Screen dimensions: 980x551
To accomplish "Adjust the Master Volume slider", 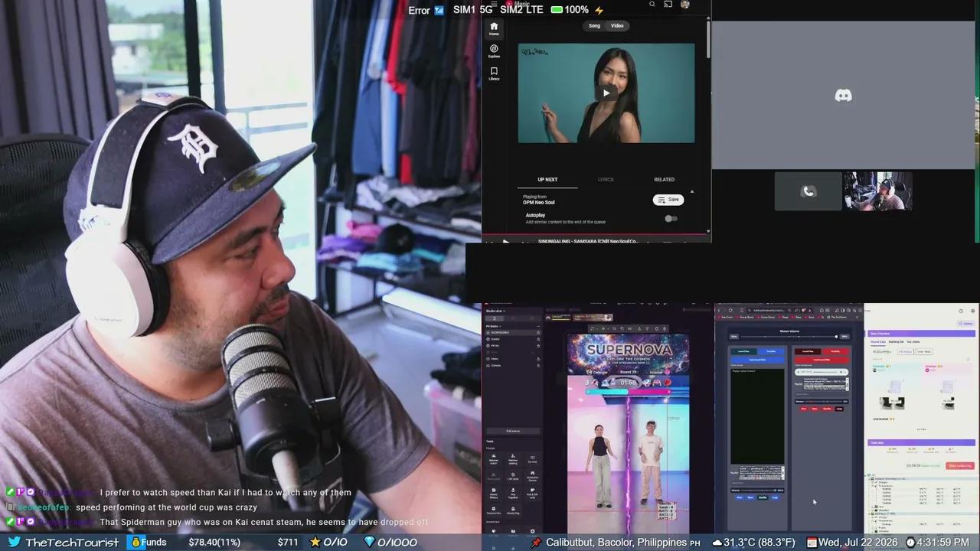I will (789, 337).
